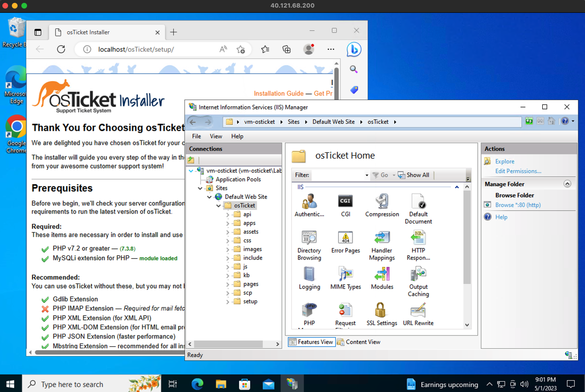This screenshot has width=585, height=392.
Task: Collapse the IIS group section chevron
Action: tap(457, 187)
